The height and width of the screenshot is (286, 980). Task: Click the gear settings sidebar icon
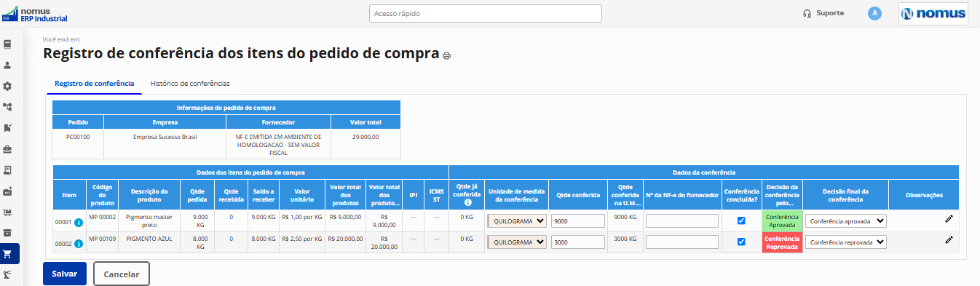pos(7,86)
